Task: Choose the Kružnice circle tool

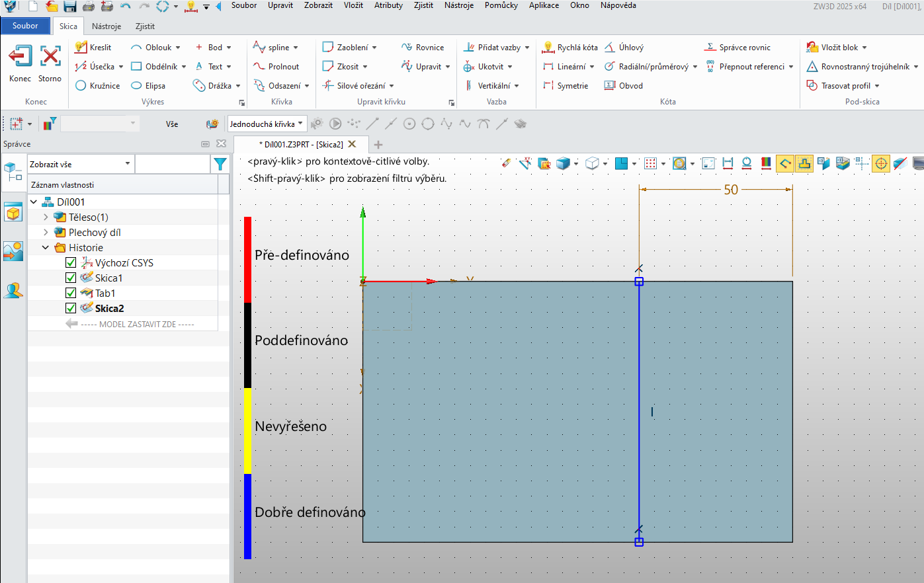Action: 97,86
